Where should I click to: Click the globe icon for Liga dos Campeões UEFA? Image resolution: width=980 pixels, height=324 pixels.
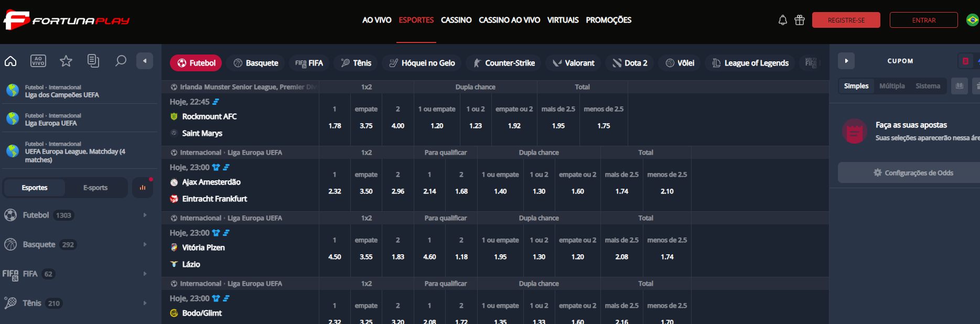click(13, 90)
